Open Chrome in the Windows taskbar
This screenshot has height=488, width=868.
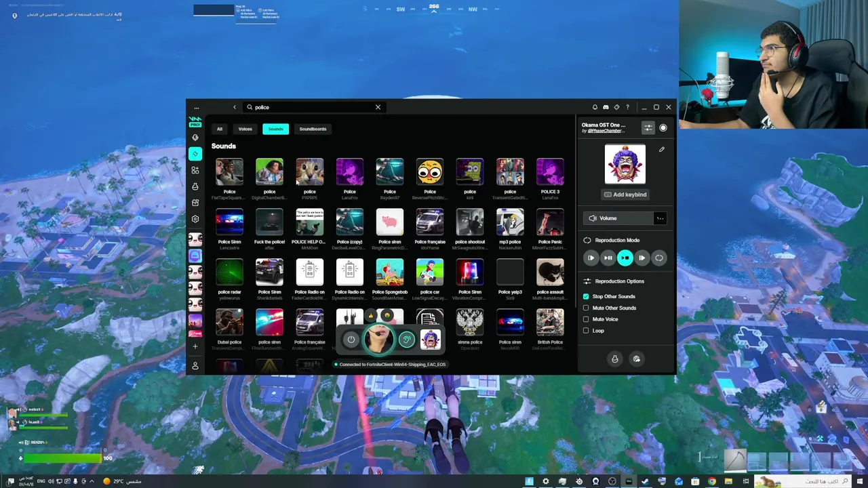click(x=711, y=481)
